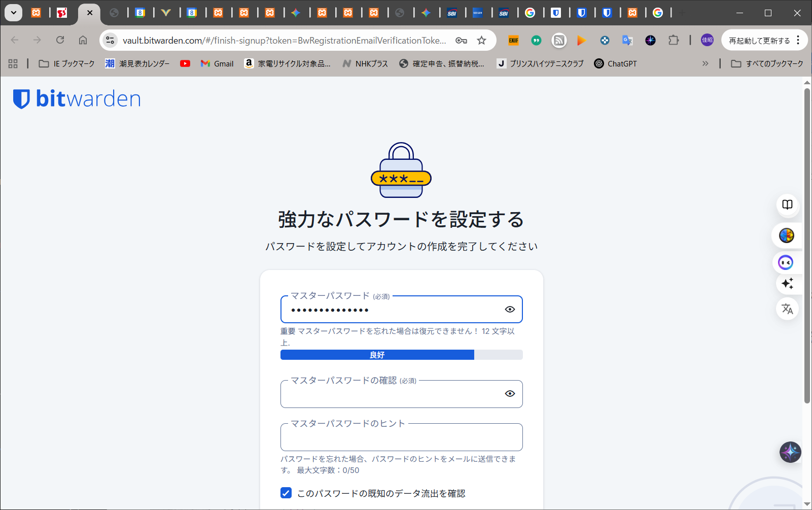Open the password manager key icon
Screen dimensions: 812x510
(461, 40)
